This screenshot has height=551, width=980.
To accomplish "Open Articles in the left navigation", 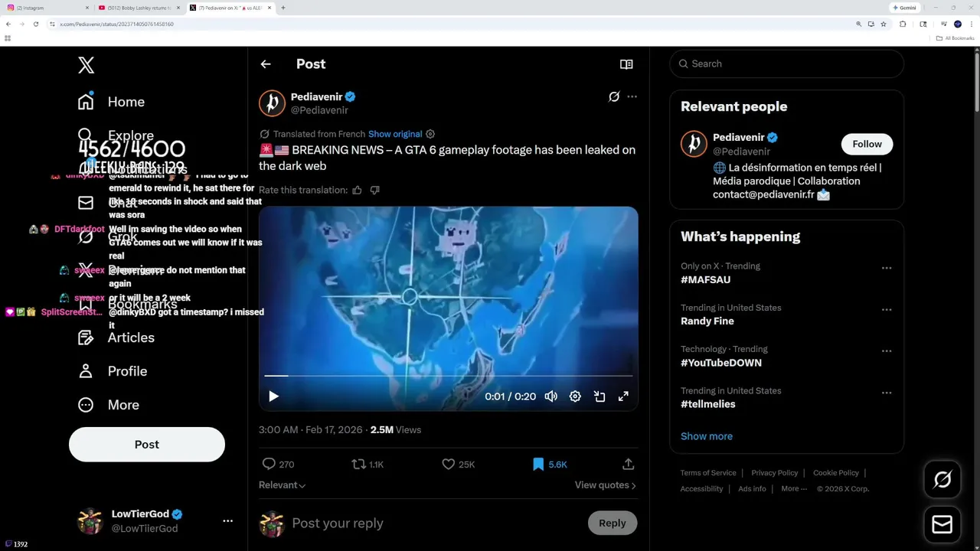I will tap(116, 337).
